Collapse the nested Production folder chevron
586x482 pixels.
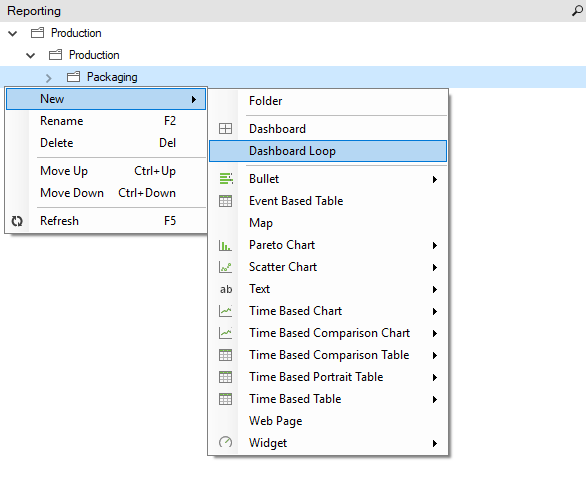point(31,56)
